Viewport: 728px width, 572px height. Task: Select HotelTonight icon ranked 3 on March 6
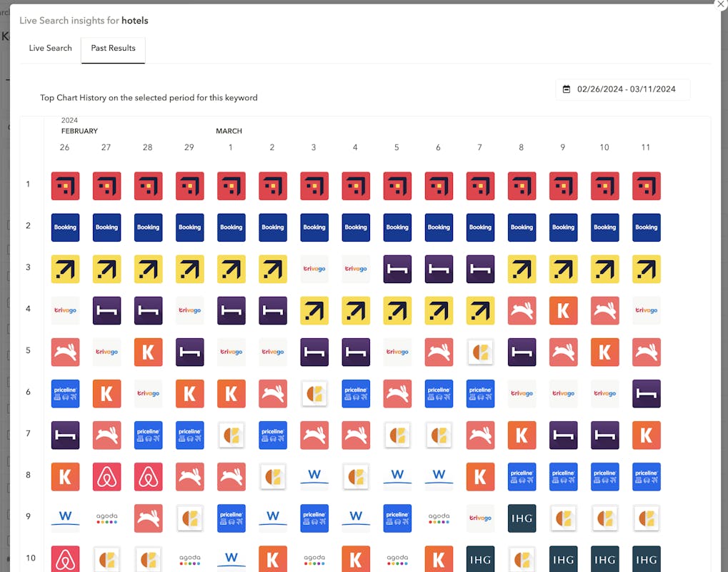439,270
